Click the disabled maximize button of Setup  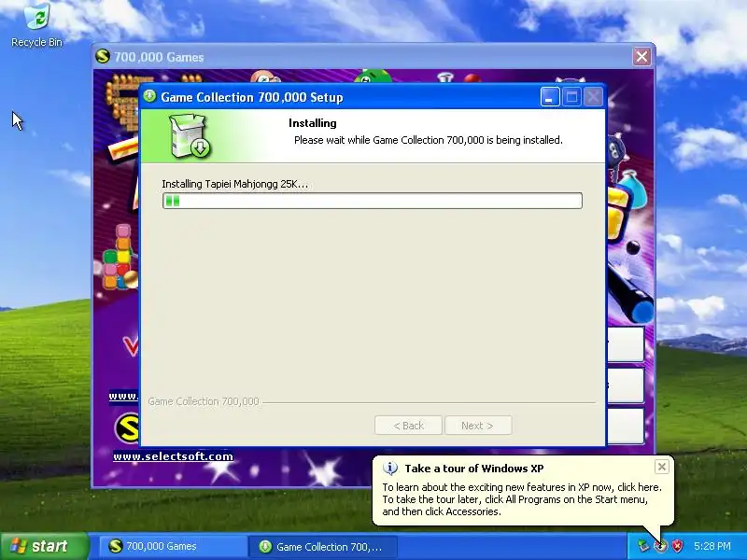tap(571, 97)
